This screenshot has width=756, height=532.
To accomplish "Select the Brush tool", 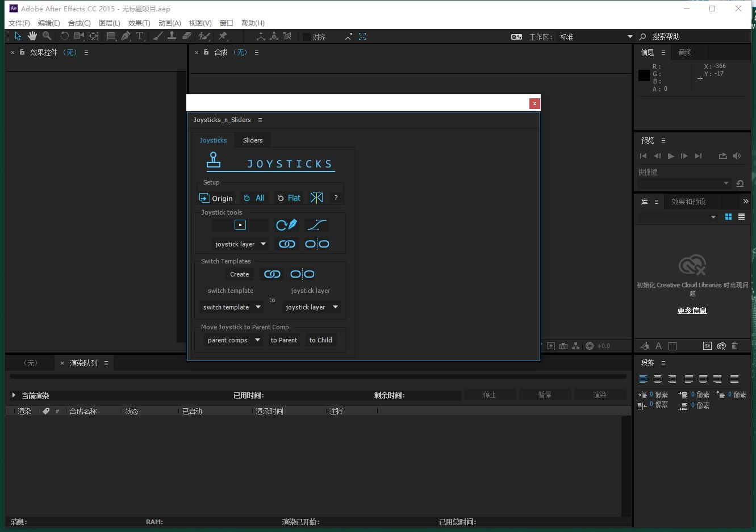I will coord(158,36).
